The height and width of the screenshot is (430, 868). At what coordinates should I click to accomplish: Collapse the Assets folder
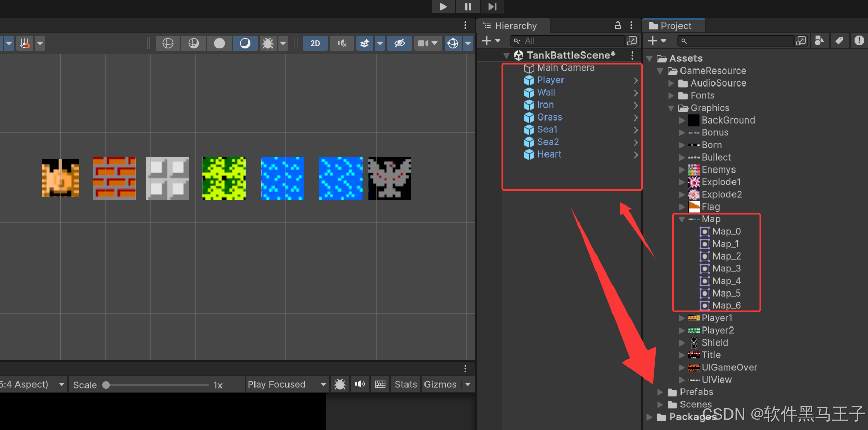click(650, 59)
